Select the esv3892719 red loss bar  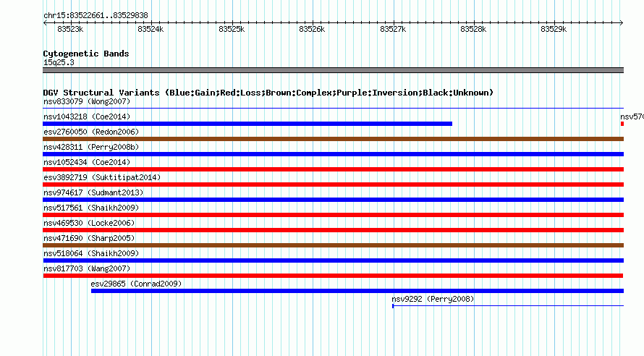point(333,185)
